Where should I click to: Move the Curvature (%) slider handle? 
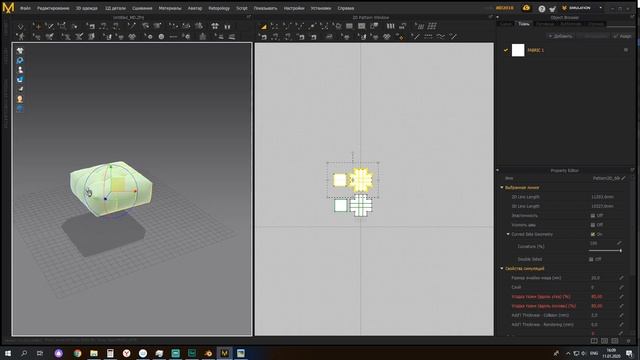tap(621, 251)
